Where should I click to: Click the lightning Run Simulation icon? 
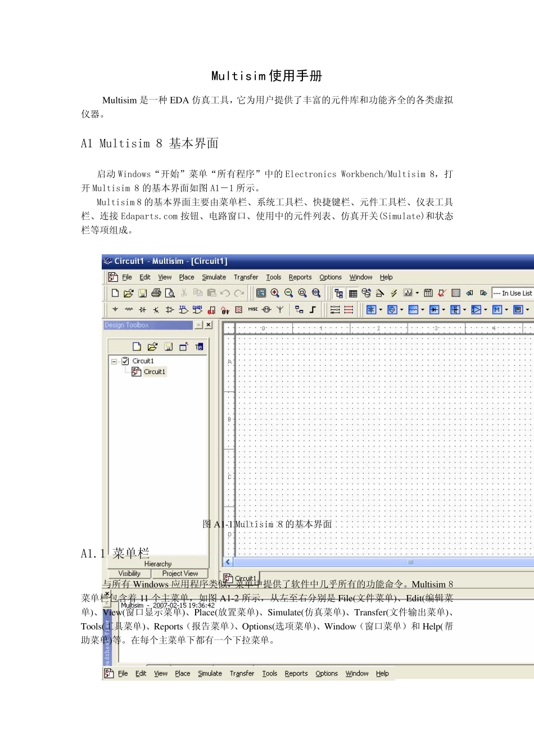[394, 293]
